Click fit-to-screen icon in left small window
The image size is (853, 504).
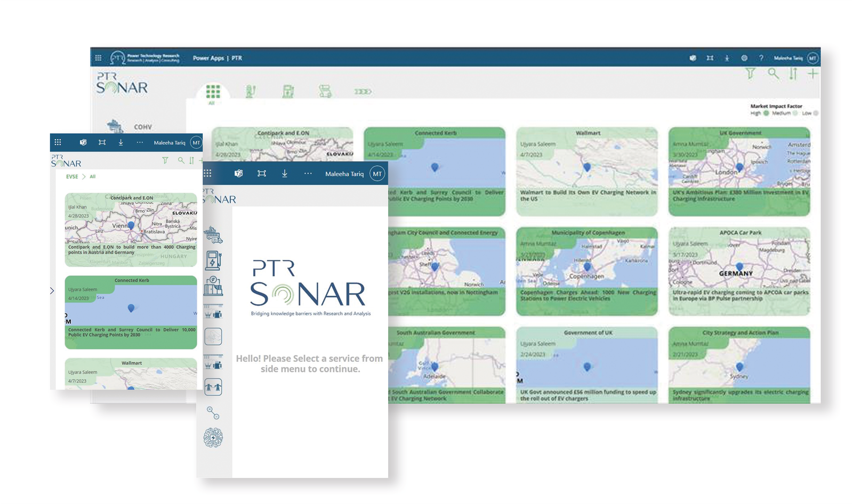click(x=102, y=142)
